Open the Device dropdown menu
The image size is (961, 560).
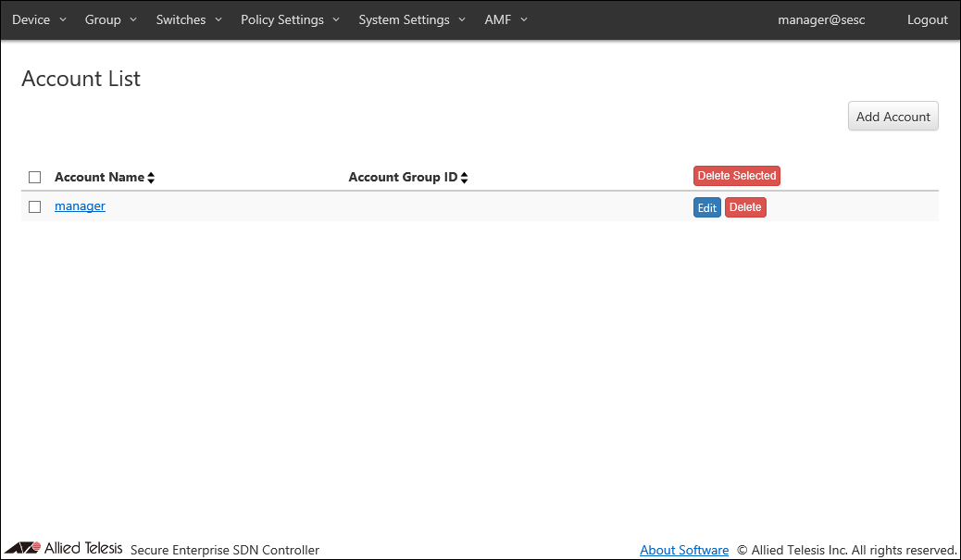(39, 19)
